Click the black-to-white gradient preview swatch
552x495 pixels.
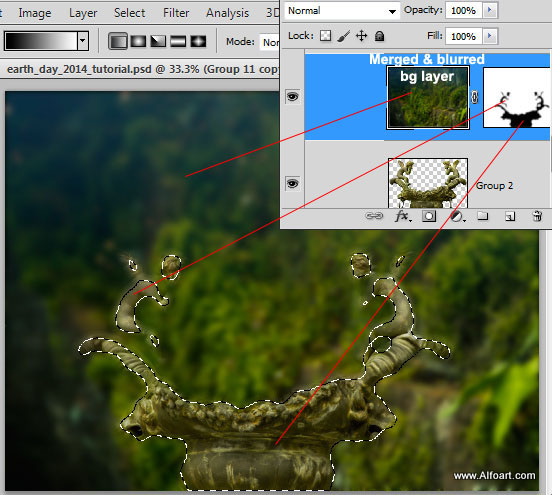41,41
